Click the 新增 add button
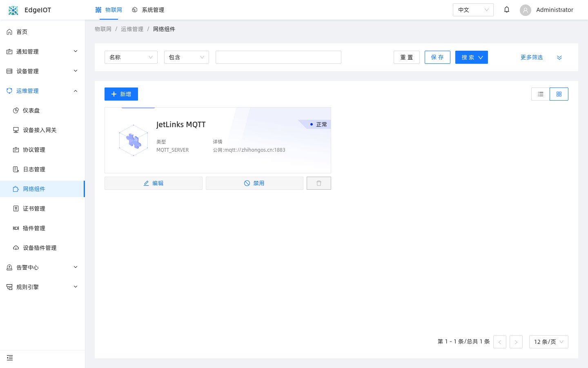 (x=121, y=94)
